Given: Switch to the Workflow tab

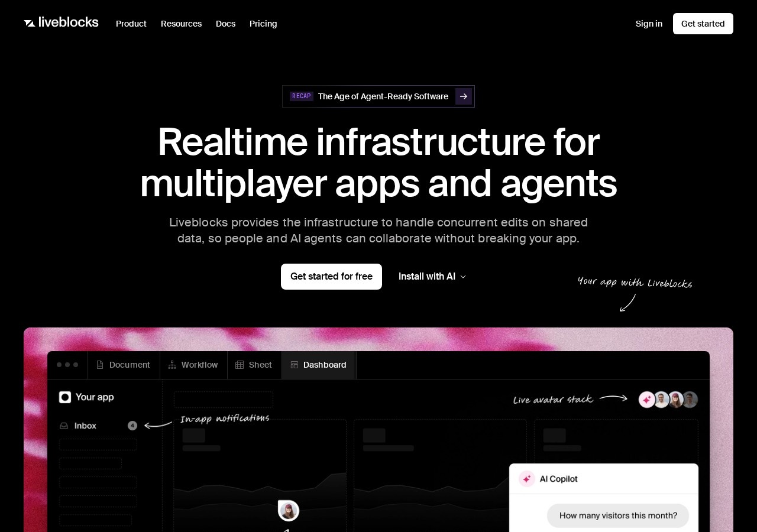Looking at the screenshot, I should (x=193, y=365).
